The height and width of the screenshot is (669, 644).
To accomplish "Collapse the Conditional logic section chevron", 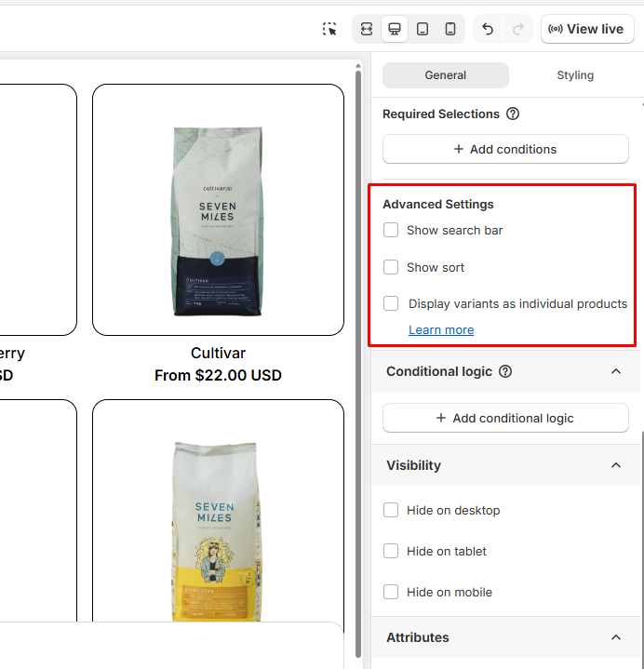I will (x=615, y=371).
